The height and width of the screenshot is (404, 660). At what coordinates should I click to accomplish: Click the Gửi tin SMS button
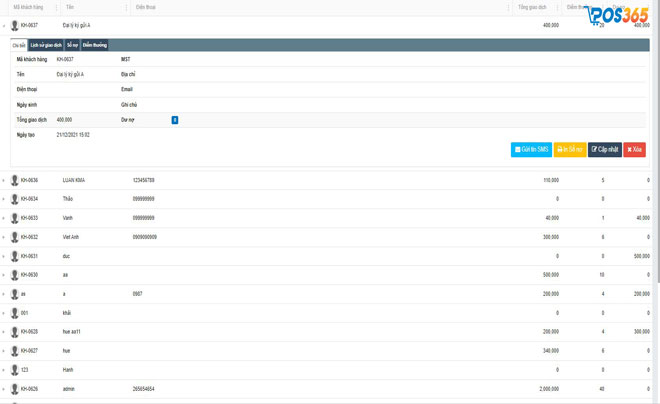tap(531, 149)
